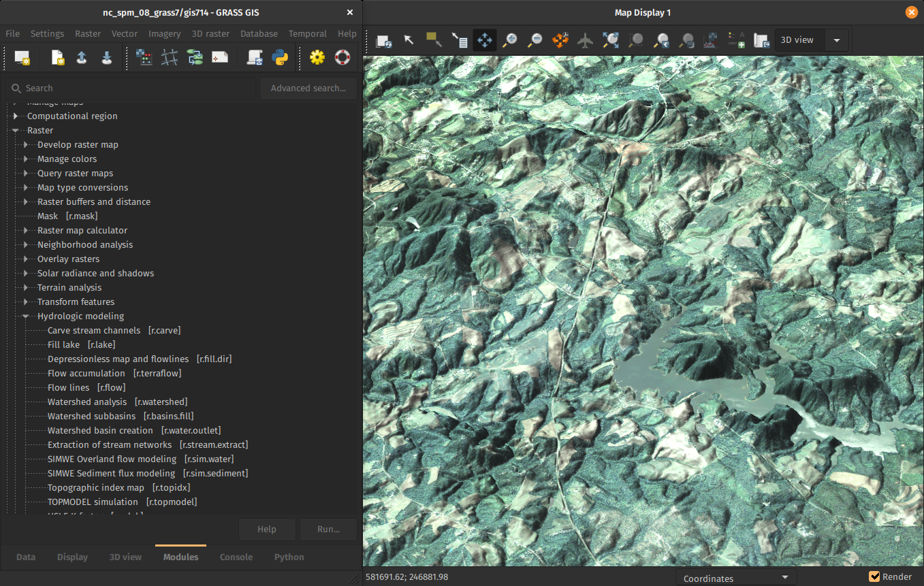Open the Graphical Modeler
Screen dimensions: 924x586
click(195, 58)
